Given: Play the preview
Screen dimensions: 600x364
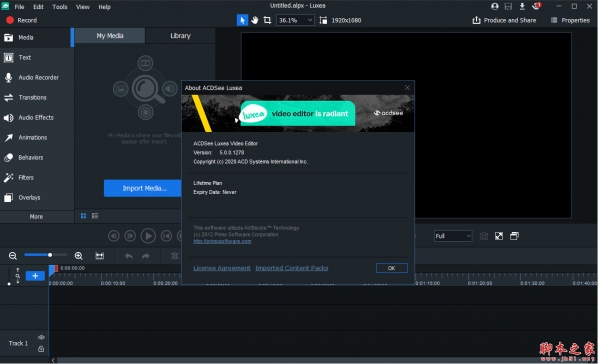Looking at the screenshot, I should pyautogui.click(x=148, y=236).
